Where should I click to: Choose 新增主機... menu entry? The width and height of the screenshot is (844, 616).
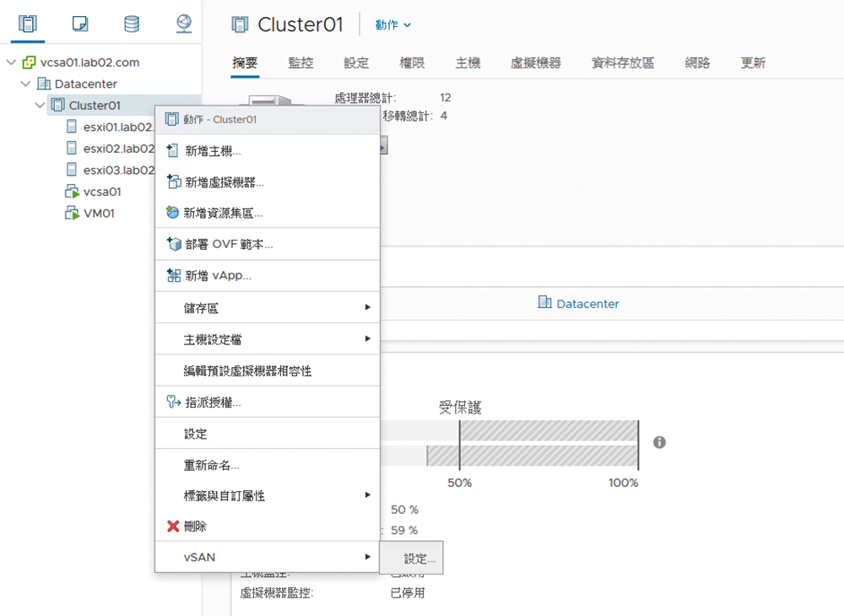point(268,151)
